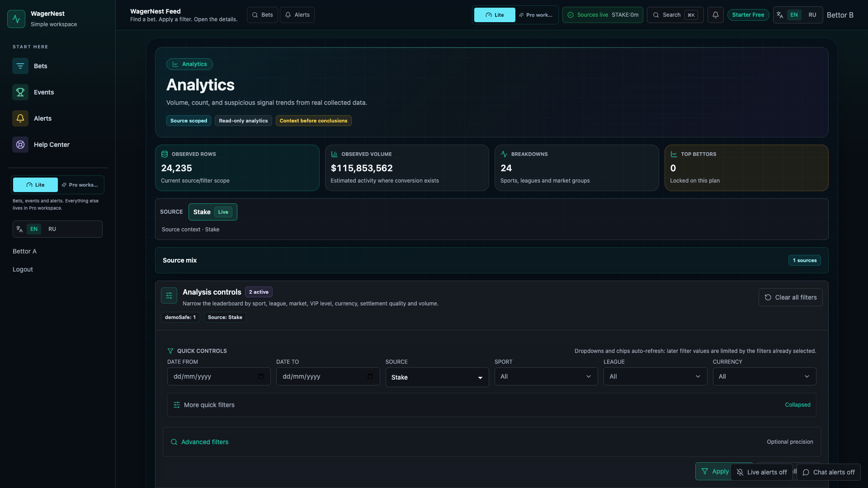Expand the Source mix panel
The image size is (868, 488).
coord(492,260)
